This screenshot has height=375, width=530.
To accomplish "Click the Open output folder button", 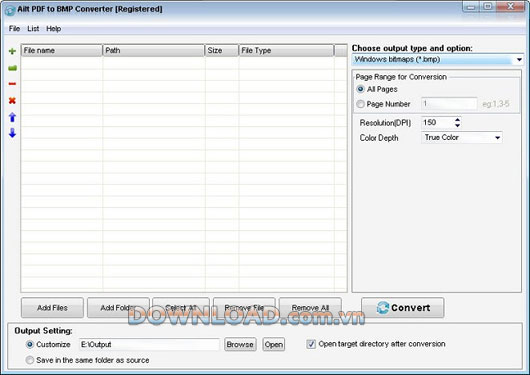I will (x=274, y=344).
